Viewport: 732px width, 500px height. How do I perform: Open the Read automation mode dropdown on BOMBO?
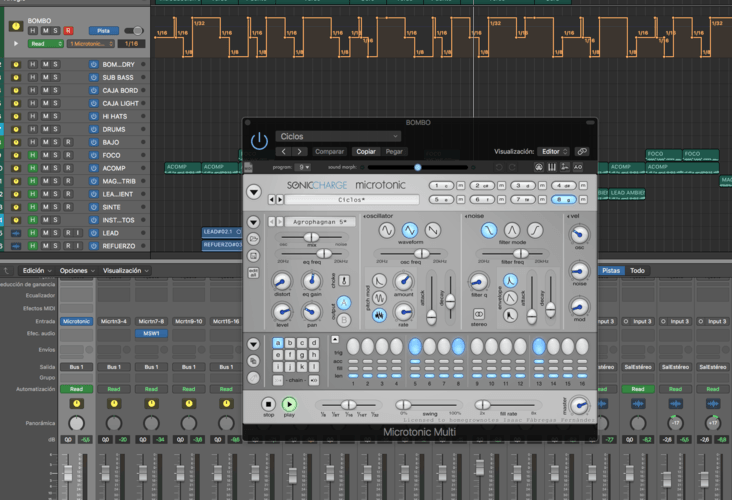click(x=46, y=43)
